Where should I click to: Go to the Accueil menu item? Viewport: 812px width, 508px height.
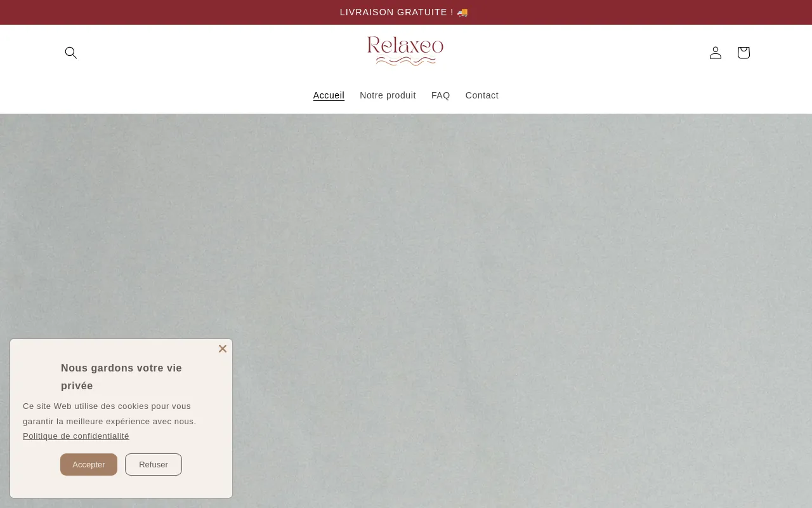pyautogui.click(x=329, y=95)
